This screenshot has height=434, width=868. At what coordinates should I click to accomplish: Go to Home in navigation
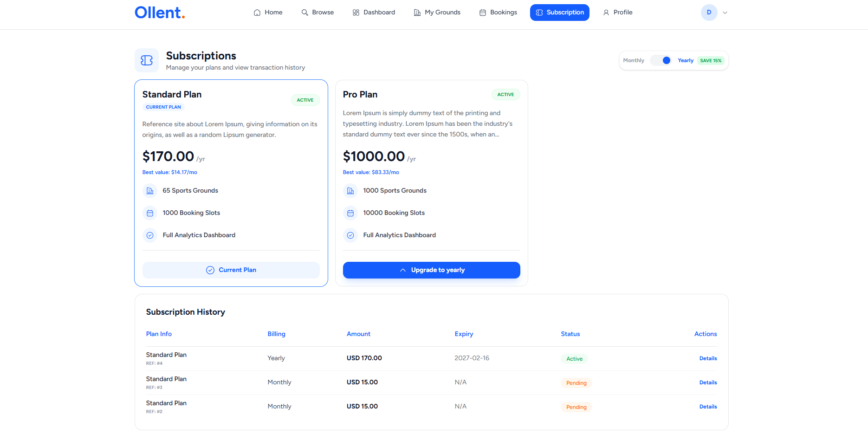point(268,13)
